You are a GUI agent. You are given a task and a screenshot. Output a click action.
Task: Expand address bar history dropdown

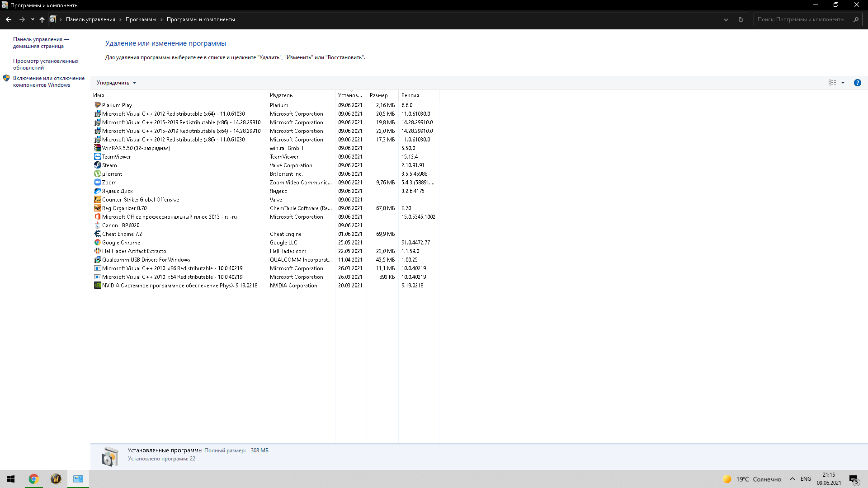726,19
